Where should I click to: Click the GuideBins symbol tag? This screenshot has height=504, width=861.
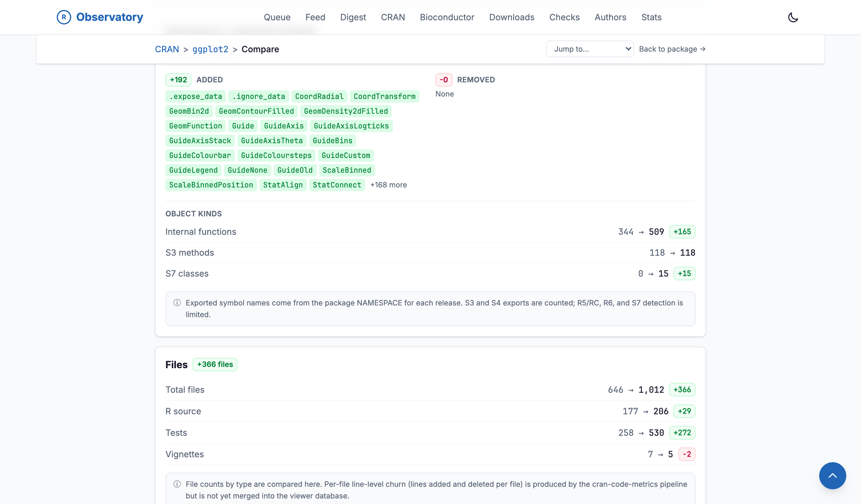click(x=332, y=140)
